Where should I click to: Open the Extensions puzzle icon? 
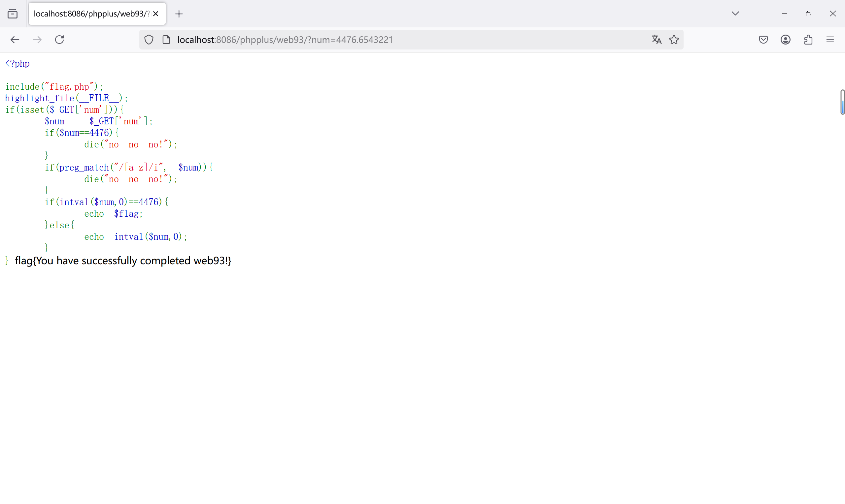point(808,40)
